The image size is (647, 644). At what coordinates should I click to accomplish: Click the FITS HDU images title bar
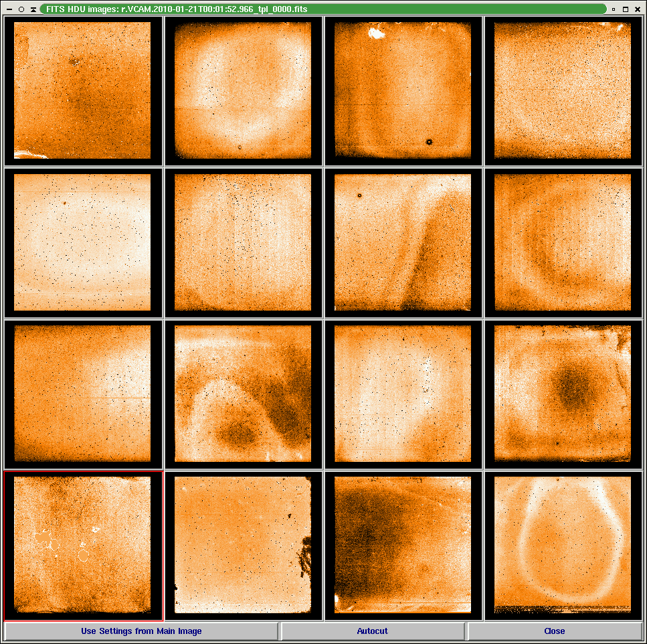click(x=321, y=9)
